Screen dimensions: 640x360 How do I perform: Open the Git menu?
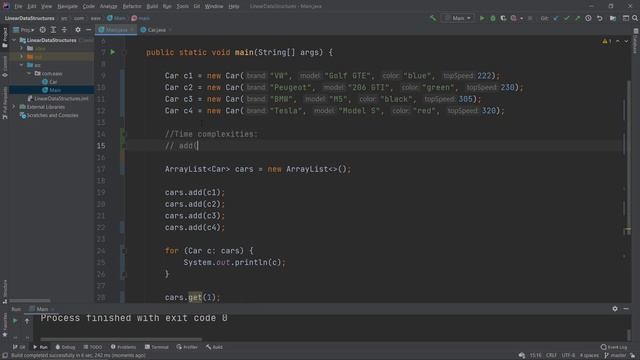(197, 6)
